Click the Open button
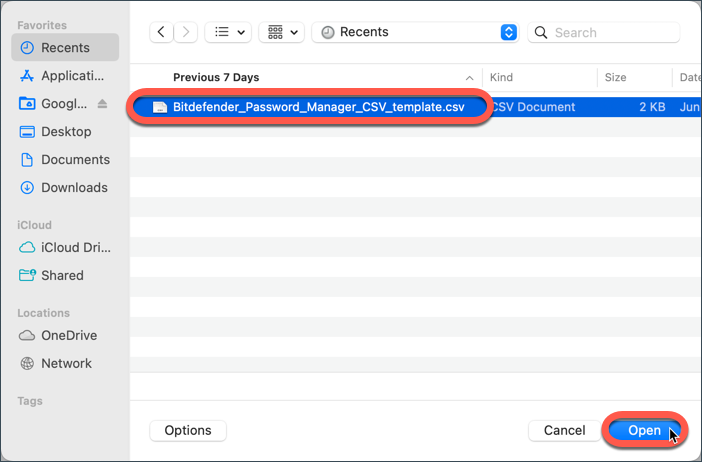The image size is (702, 462). [644, 430]
